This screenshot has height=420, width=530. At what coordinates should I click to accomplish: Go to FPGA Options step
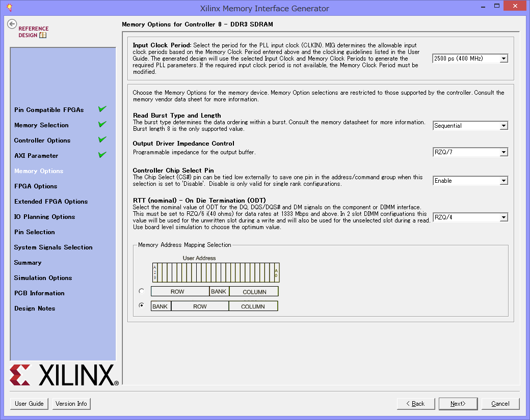(x=36, y=186)
